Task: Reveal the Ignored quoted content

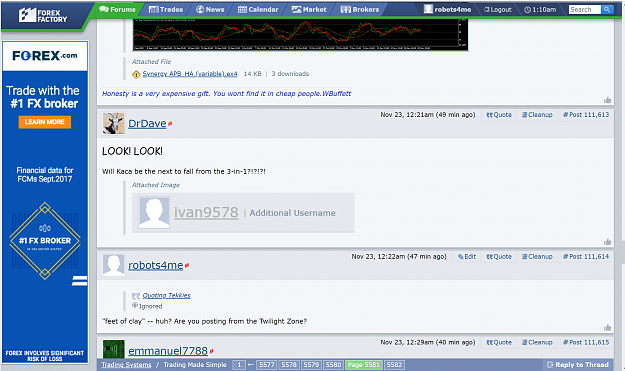Action: pos(147,306)
